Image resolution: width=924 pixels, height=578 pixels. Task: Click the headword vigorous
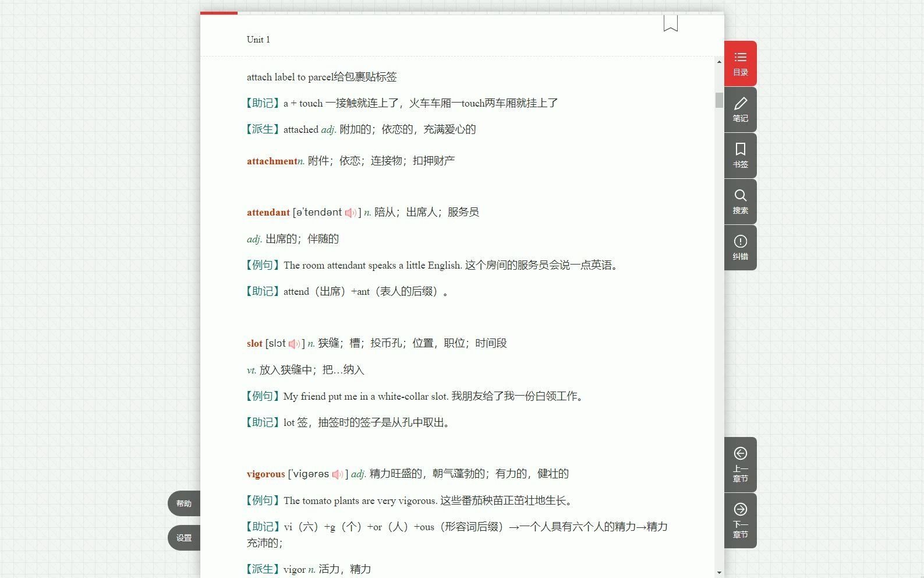click(265, 474)
